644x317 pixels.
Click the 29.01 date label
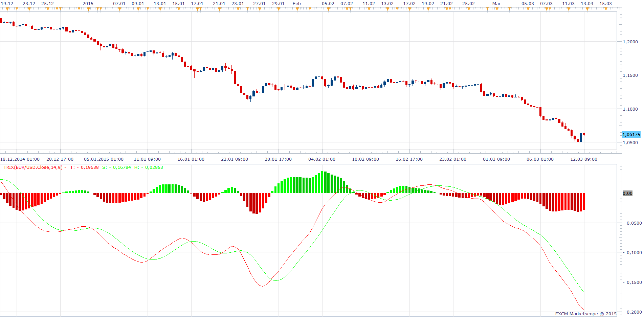tap(278, 4)
